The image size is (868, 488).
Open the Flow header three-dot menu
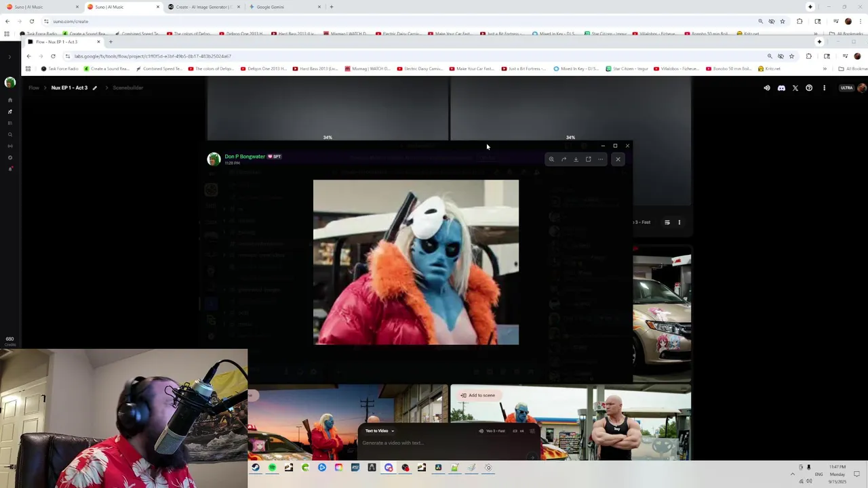pyautogui.click(x=824, y=87)
